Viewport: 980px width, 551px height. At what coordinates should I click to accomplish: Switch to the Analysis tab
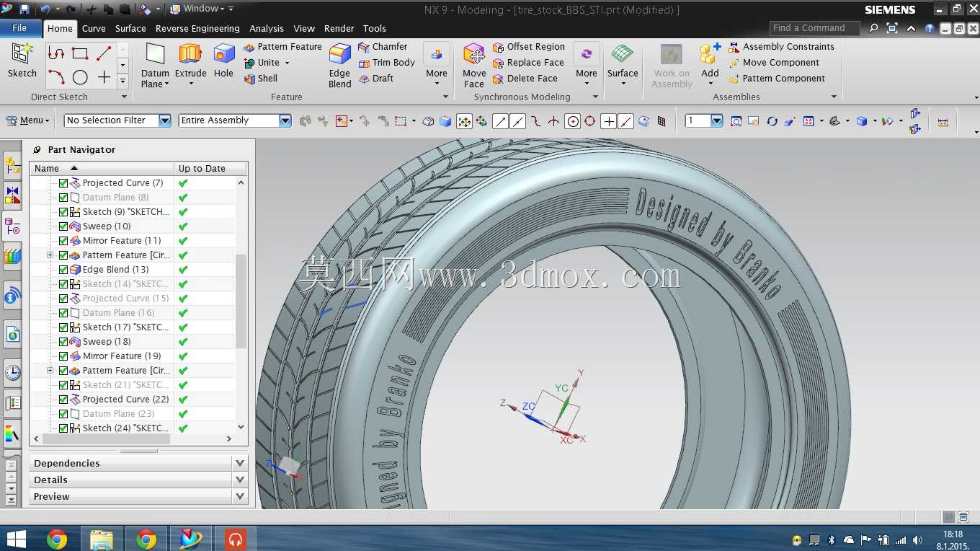click(x=267, y=29)
